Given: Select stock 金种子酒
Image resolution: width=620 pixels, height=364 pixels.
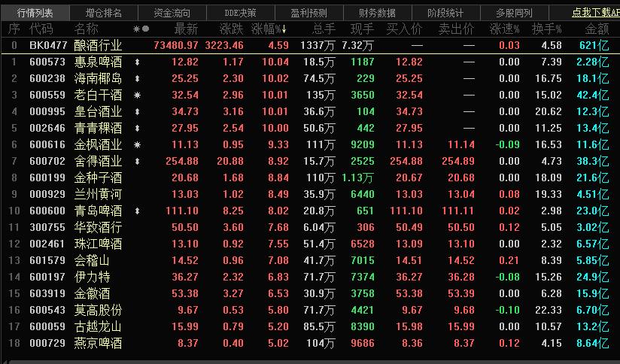Looking at the screenshot, I should point(98,177).
